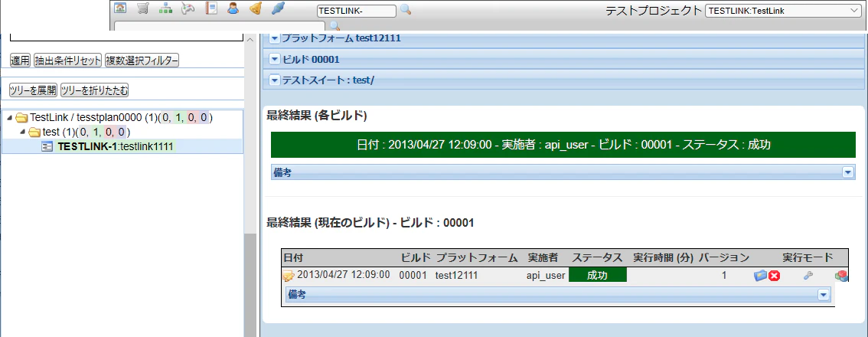Open the テストプロジェクト TESTLINK:TestLink dropdown
The image size is (868, 337).
click(x=782, y=10)
